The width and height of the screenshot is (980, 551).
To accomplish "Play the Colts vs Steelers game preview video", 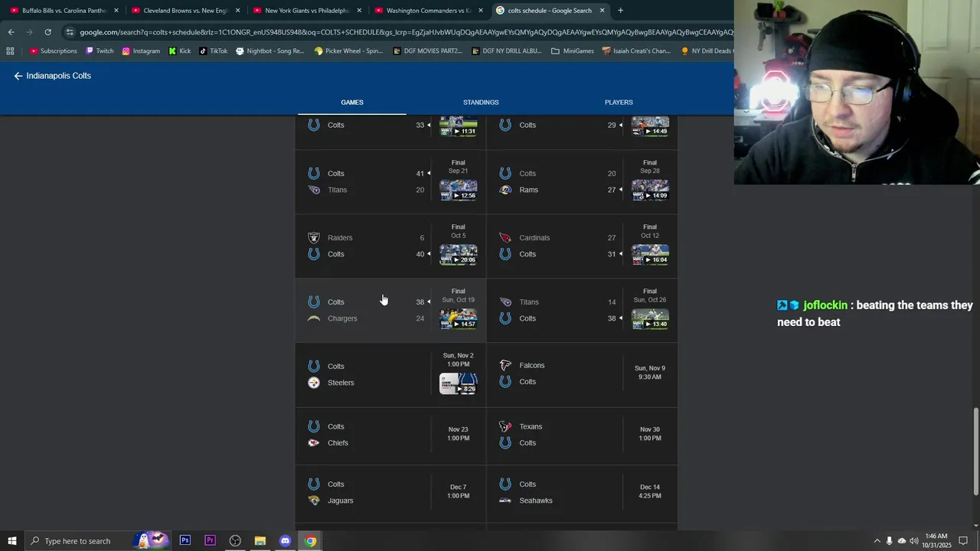I will [x=459, y=383].
